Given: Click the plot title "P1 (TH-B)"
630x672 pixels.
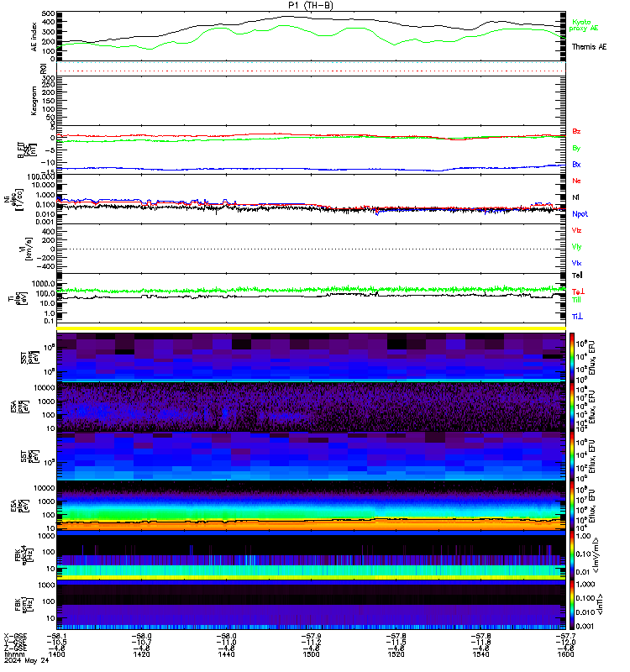Looking at the screenshot, I should pos(310,5).
